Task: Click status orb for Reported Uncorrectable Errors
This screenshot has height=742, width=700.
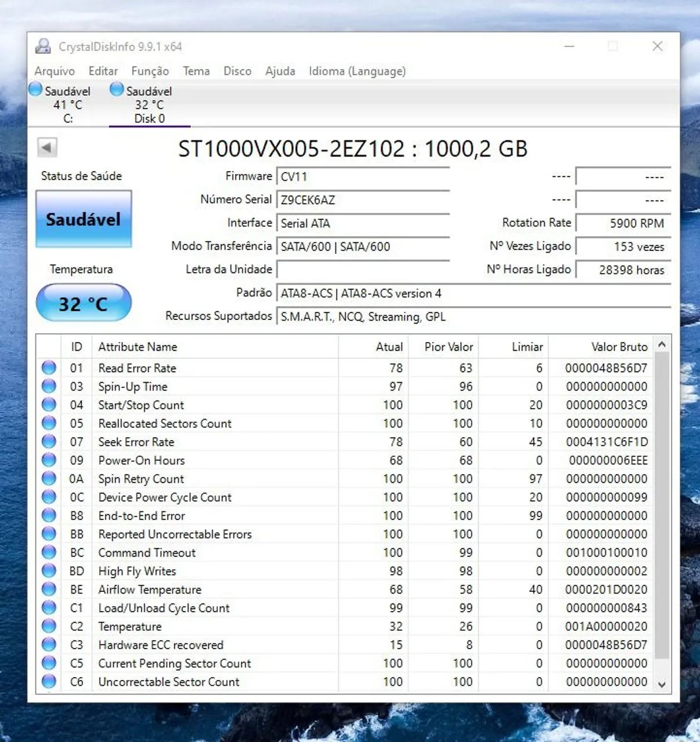Action: coord(49,534)
